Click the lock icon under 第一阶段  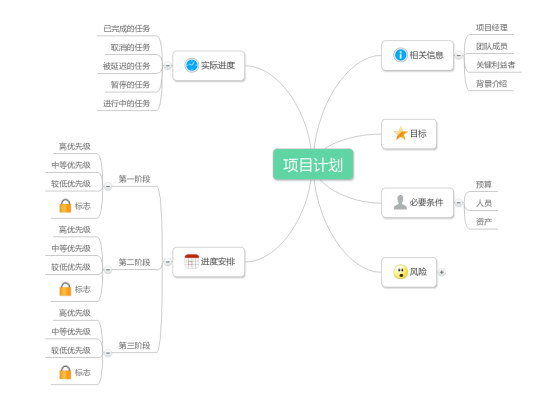coord(65,206)
